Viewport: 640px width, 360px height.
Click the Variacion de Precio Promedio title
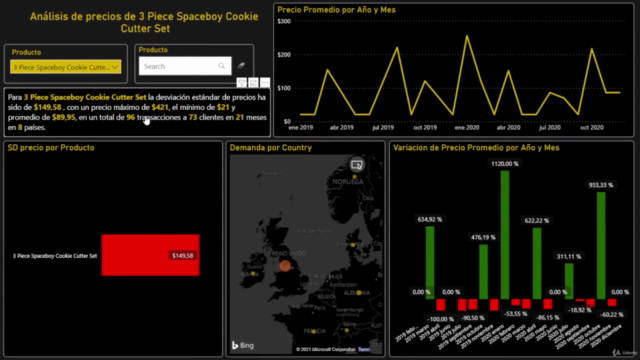(476, 148)
